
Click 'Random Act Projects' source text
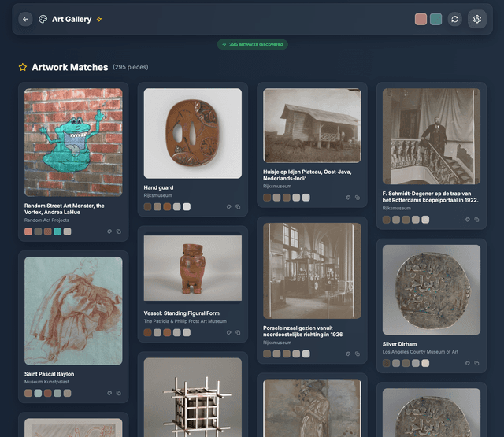tap(46, 220)
